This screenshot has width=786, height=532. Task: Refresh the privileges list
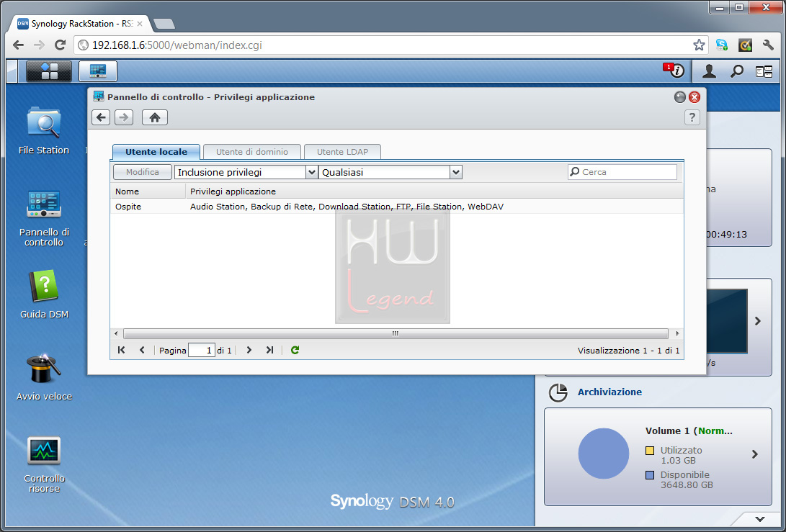[x=295, y=350]
